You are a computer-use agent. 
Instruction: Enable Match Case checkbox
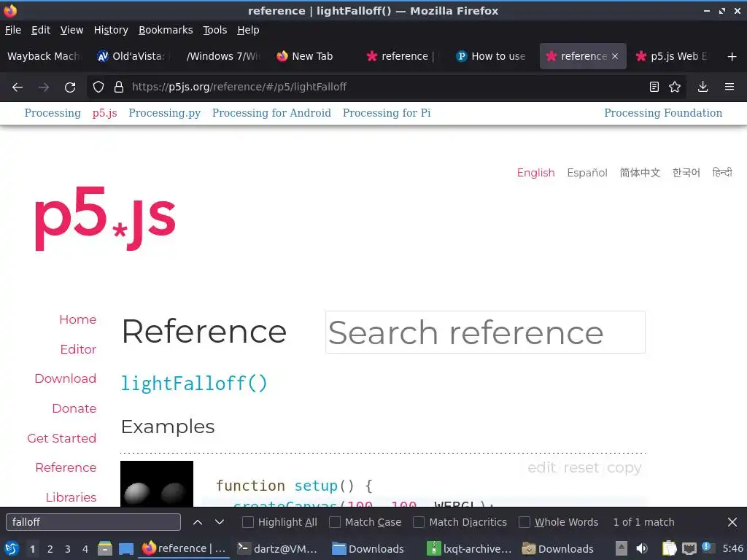[x=335, y=522]
